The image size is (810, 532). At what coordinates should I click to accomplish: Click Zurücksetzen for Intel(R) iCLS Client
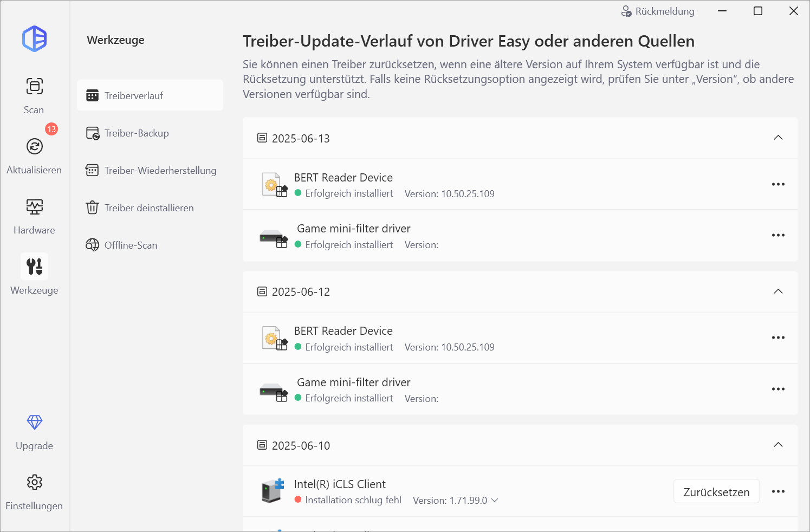point(716,491)
